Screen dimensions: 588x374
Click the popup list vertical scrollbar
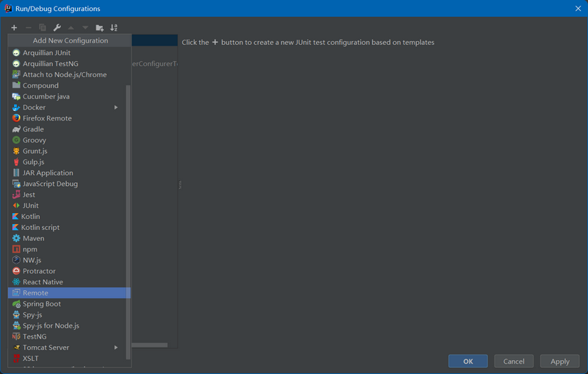(x=128, y=222)
